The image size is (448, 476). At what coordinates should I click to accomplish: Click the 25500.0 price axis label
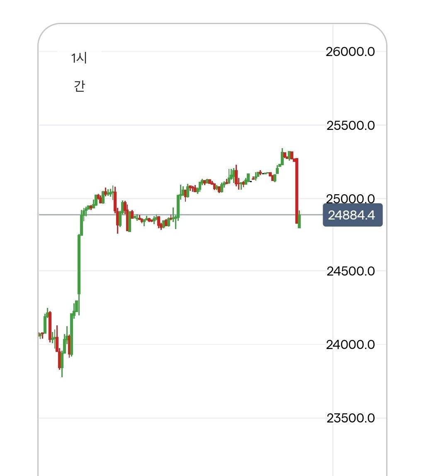click(351, 125)
